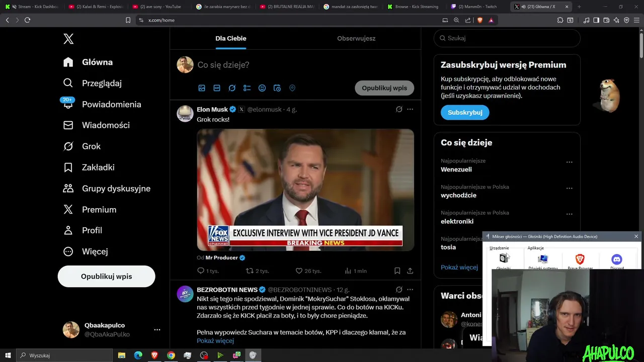Viewport: 644px width, 362px height.
Task: Bookmark the Elon Musk post
Action: tap(397, 271)
